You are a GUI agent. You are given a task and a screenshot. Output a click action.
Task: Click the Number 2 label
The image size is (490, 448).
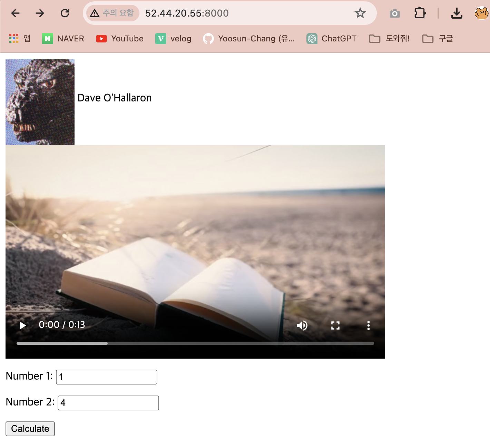click(x=30, y=402)
